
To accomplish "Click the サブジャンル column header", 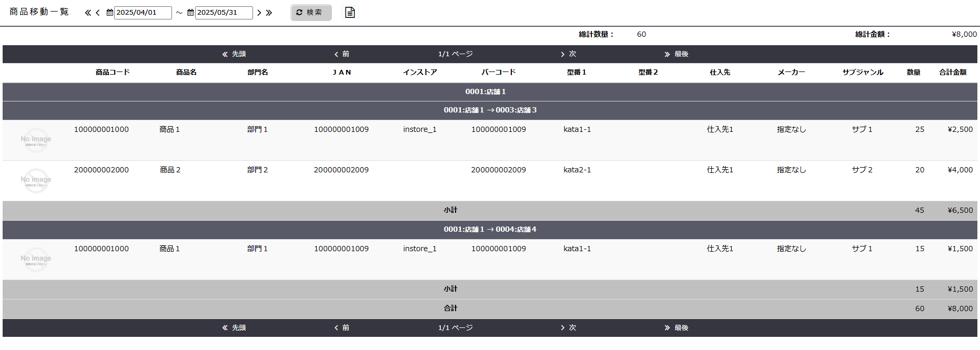I will pos(863,73).
